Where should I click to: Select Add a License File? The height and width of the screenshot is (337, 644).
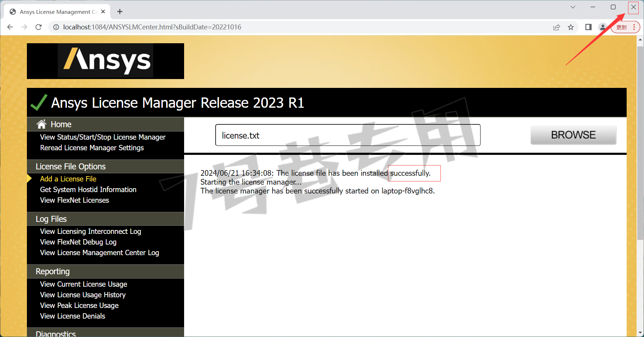[68, 179]
